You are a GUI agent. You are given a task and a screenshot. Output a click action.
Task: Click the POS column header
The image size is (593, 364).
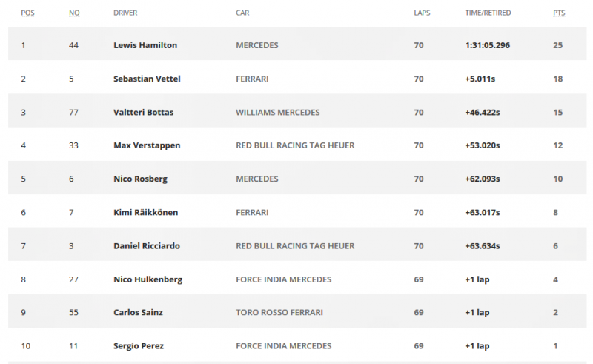pos(27,13)
